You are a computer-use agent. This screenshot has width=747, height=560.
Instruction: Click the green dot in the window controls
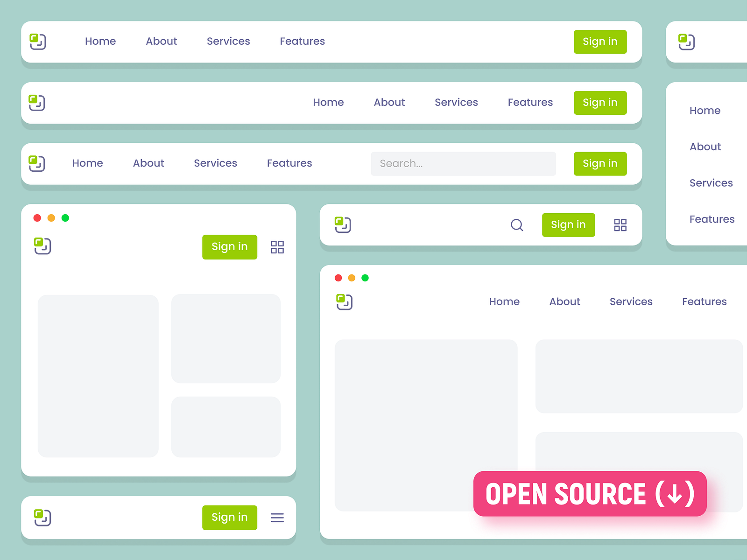66,217
